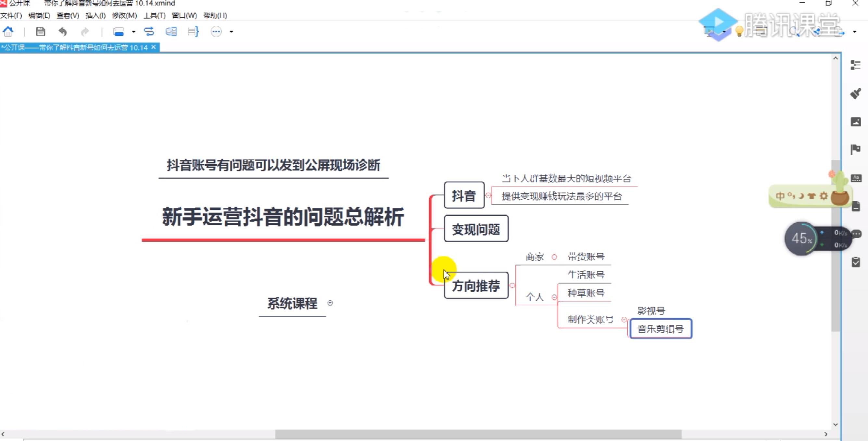The image size is (868, 441).
Task: Select the 系统课程 floating topic
Action: point(292,303)
